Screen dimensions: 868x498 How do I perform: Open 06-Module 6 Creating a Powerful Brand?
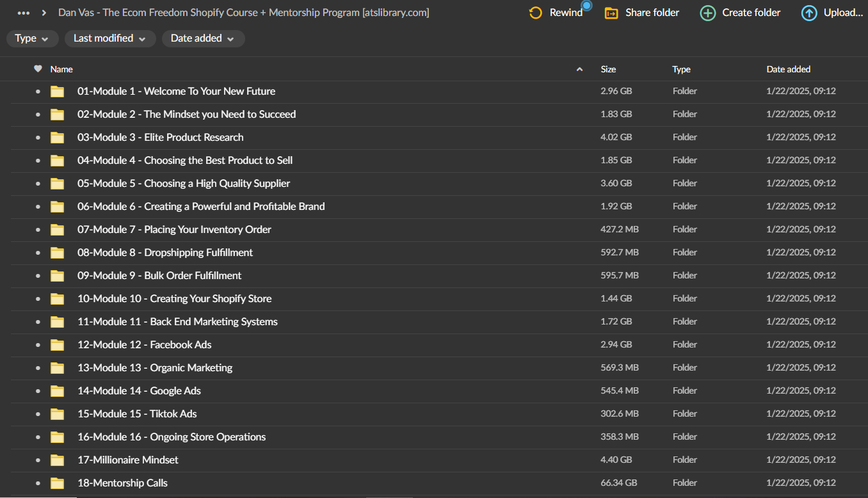click(x=201, y=207)
